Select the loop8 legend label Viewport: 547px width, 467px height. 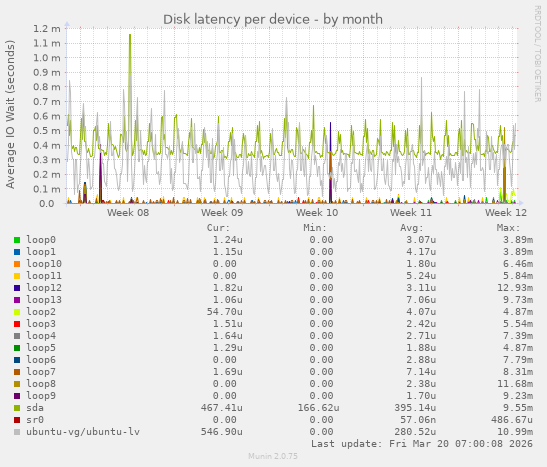tap(41, 384)
